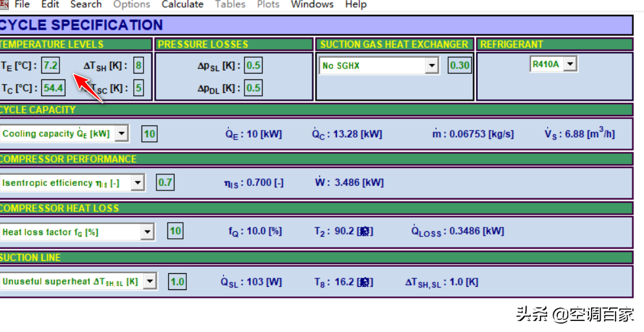The height and width of the screenshot is (332, 644).
Task: Click the ηIS : 0.700 [-] output
Action: click(254, 183)
